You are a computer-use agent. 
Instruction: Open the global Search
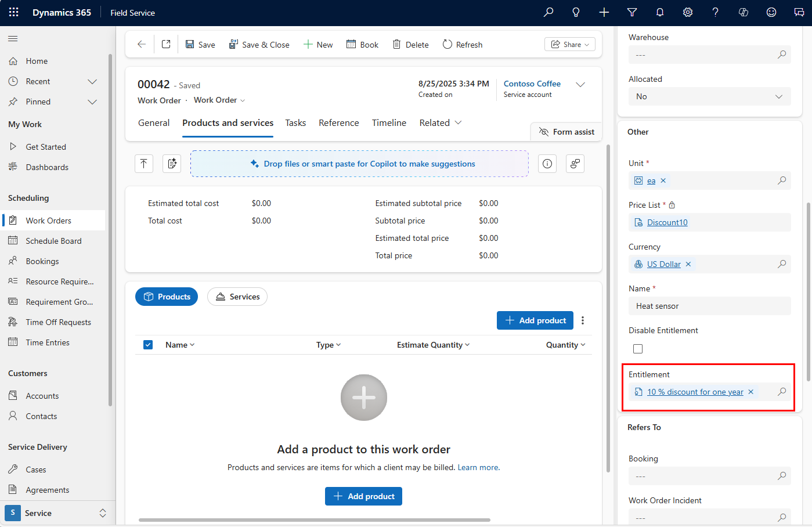coord(548,12)
